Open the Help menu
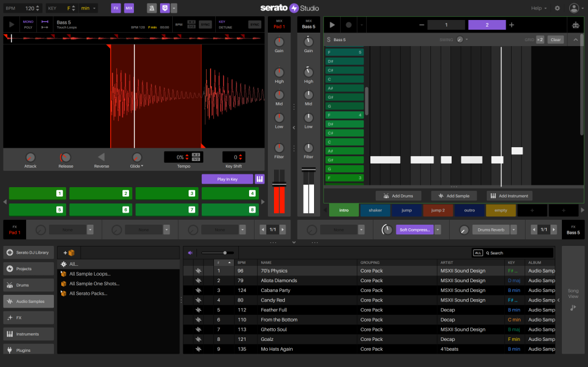Viewport: 588px width, 367px height. pos(538,8)
